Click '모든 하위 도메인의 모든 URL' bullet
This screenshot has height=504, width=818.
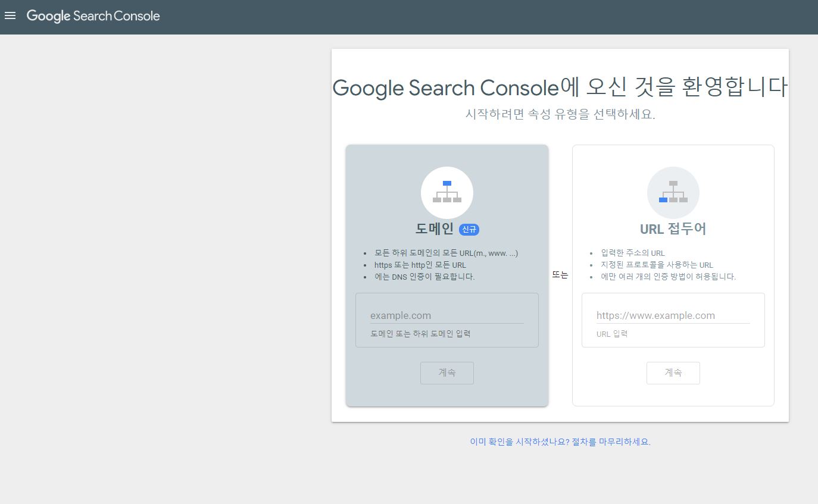[447, 253]
